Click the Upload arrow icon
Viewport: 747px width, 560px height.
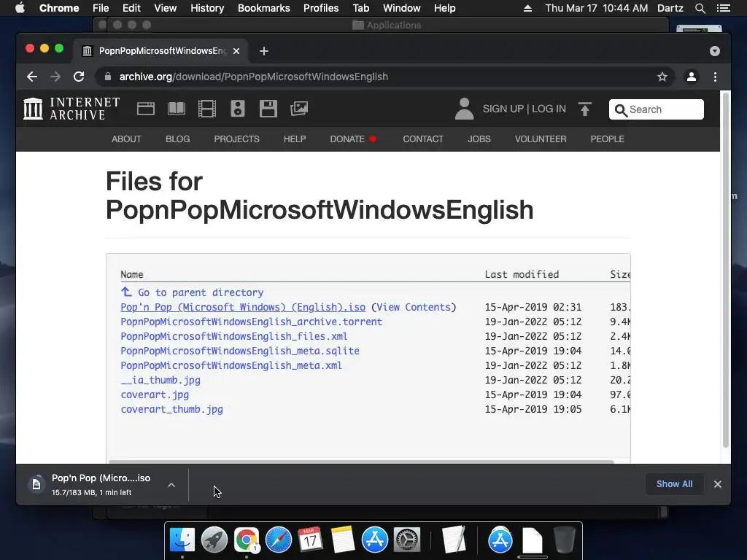585,109
